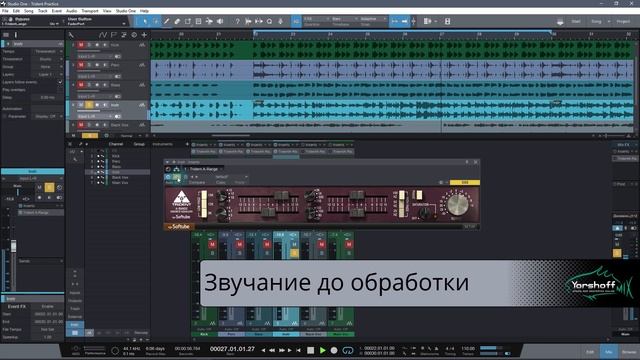Viewport: 640px width, 360px height.
Task: Toggle the Loop button in transport
Action: (x=348, y=350)
